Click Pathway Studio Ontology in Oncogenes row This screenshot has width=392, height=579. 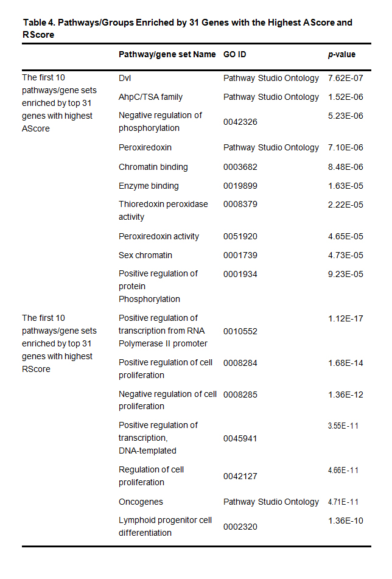[271, 502]
